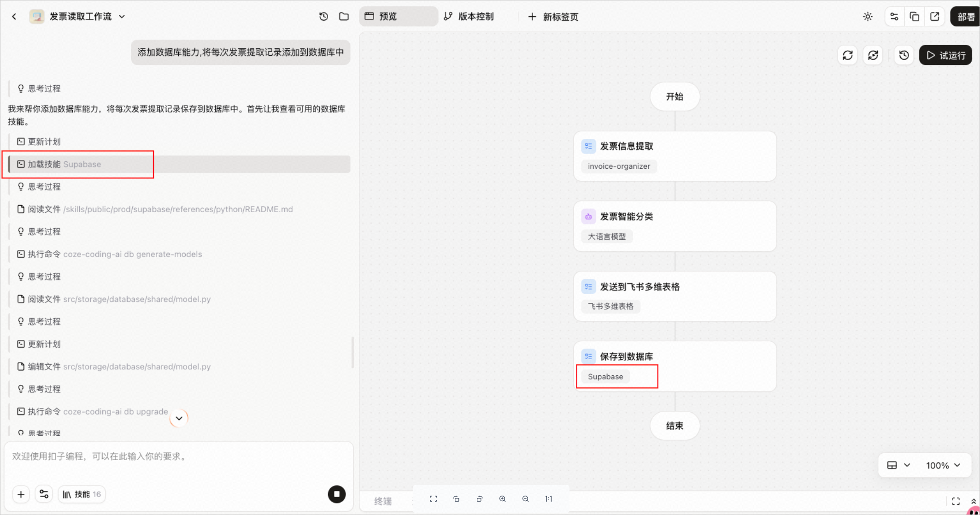
Task: Toggle the light theme sun icon
Action: 868,17
